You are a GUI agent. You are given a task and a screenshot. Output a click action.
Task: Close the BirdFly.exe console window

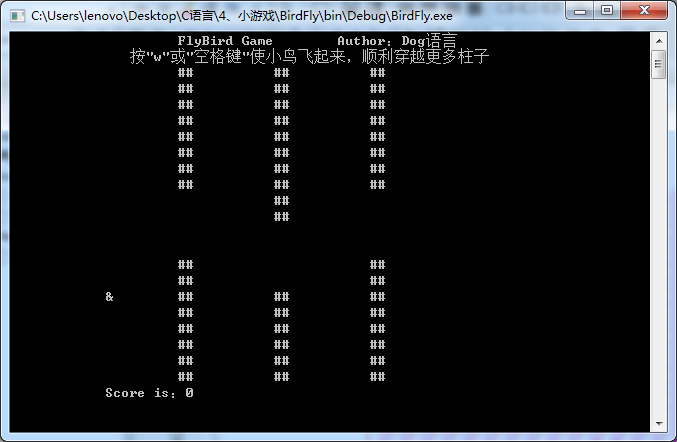coord(644,10)
